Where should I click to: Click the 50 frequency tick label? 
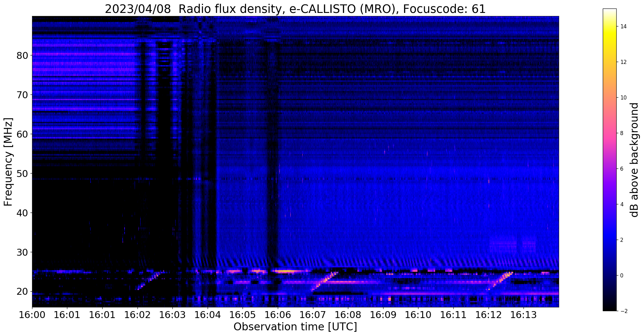pyautogui.click(x=22, y=174)
